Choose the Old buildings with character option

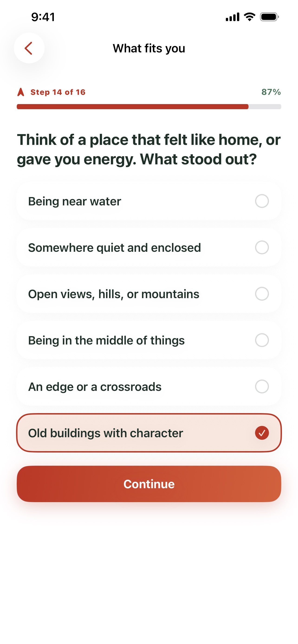tap(149, 433)
